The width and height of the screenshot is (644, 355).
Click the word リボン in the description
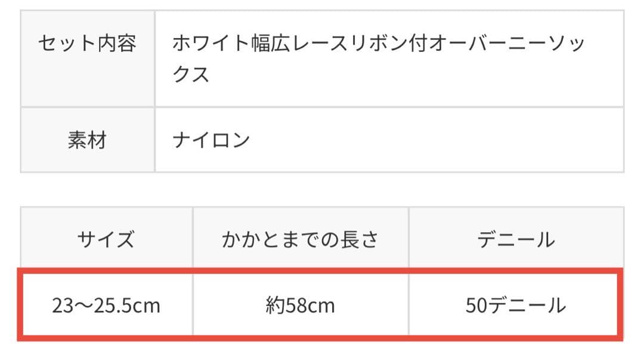pos(378,44)
